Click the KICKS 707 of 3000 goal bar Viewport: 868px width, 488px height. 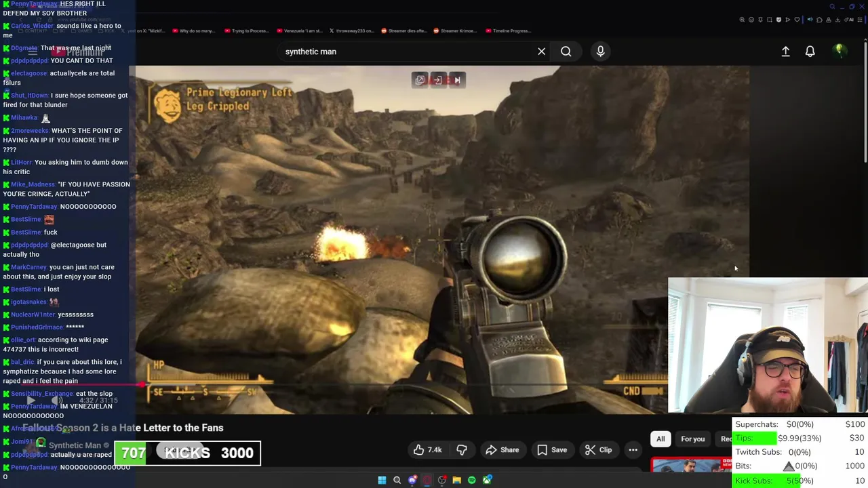[187, 453]
